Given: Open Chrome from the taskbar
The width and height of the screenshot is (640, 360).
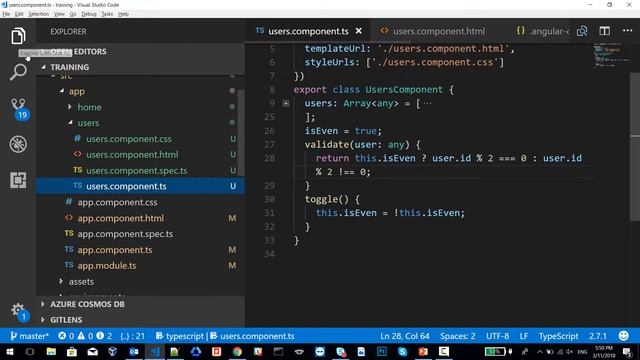Looking at the screenshot, I should [237, 351].
